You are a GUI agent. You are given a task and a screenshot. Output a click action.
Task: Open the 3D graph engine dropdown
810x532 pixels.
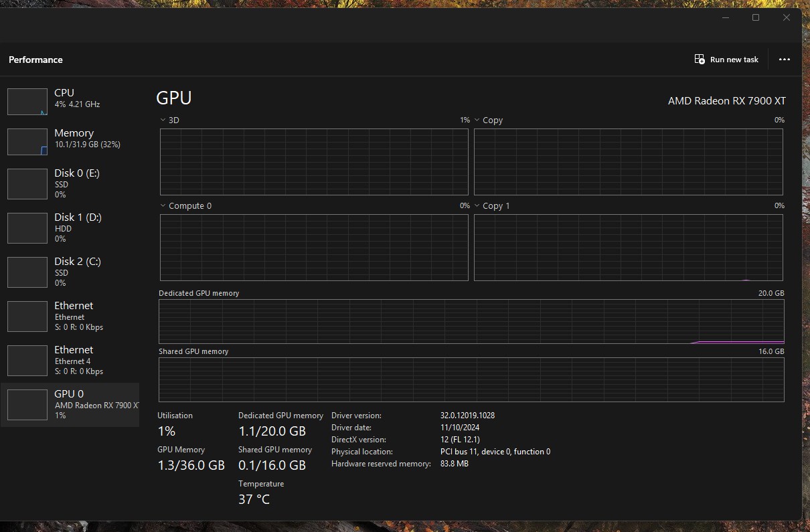pyautogui.click(x=163, y=120)
